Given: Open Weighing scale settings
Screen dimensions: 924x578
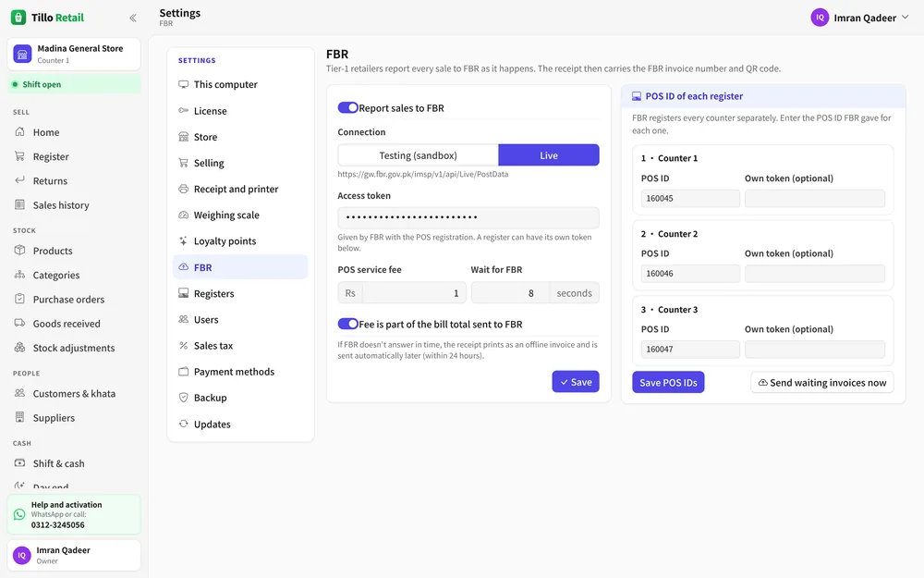Looking at the screenshot, I should pos(240,215).
